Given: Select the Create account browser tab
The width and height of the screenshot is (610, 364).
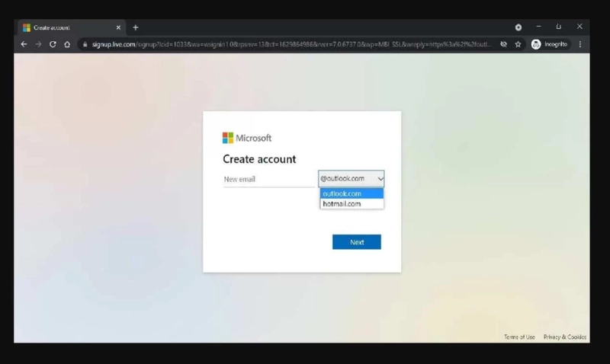Looking at the screenshot, I should [72, 27].
